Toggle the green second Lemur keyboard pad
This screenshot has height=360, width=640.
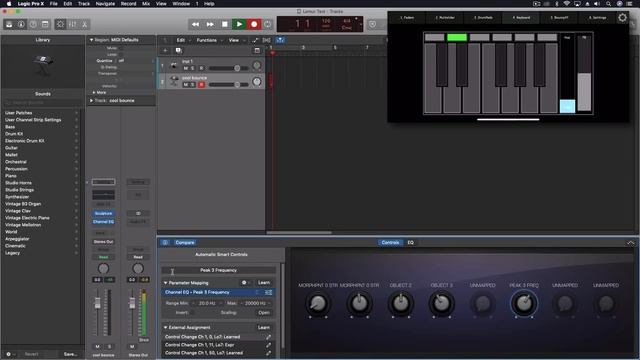click(457, 38)
